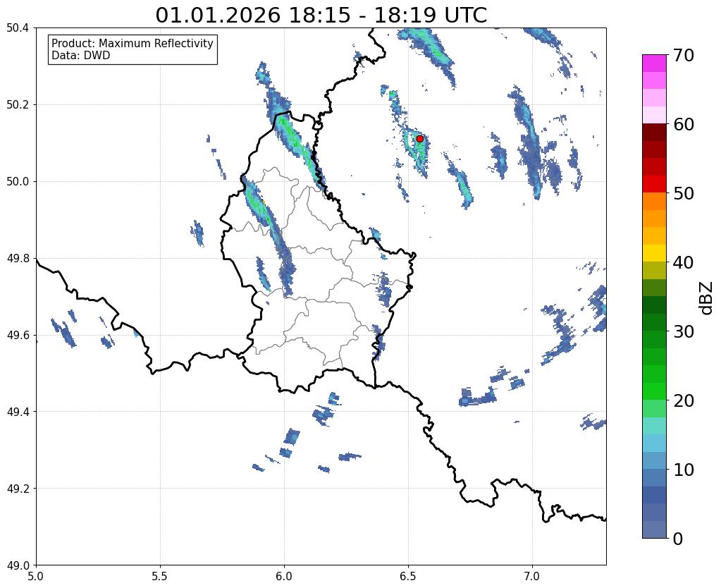Click the 5.0 longitude axis label

(36, 576)
